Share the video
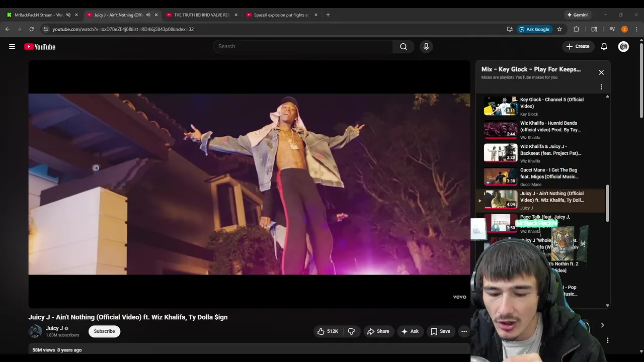The width and height of the screenshot is (644, 362). (x=378, y=331)
